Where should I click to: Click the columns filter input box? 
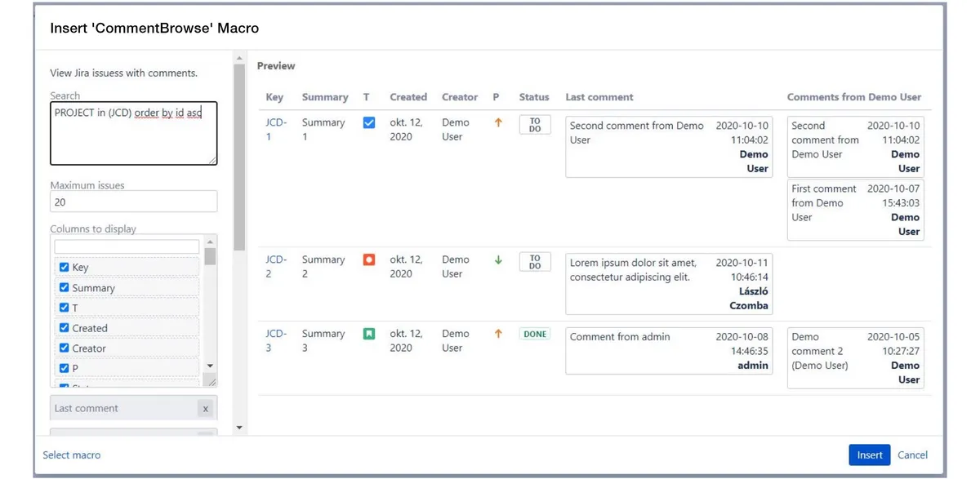[127, 246]
